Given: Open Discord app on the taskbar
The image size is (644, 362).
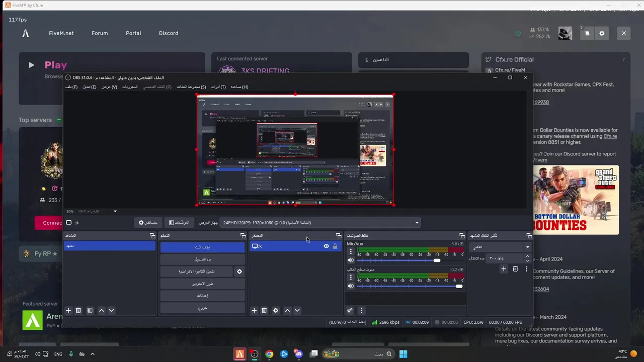Looking at the screenshot, I should (x=299, y=354).
